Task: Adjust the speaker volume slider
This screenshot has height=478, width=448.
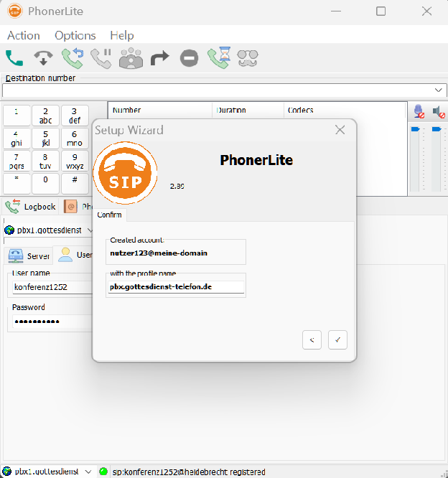Action: click(437, 129)
